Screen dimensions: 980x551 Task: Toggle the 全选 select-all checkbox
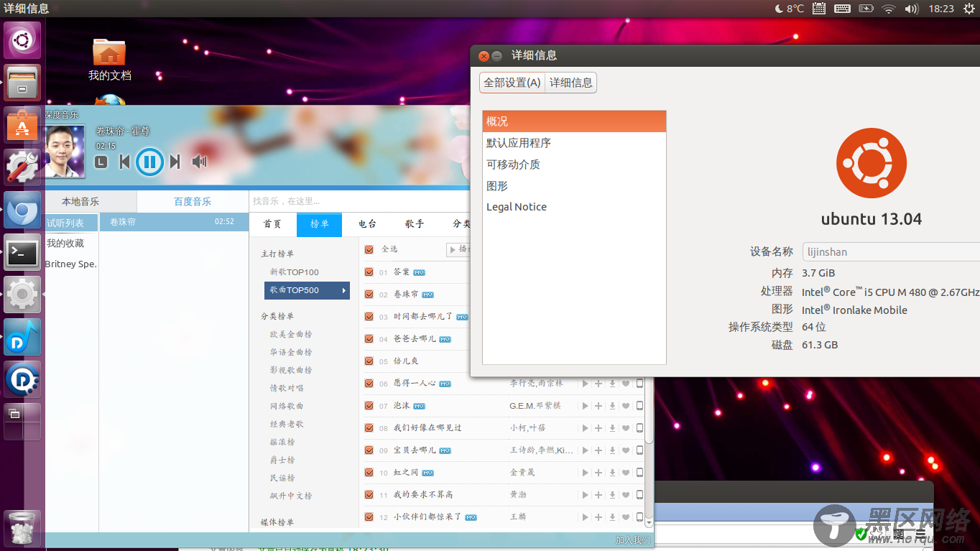[369, 249]
